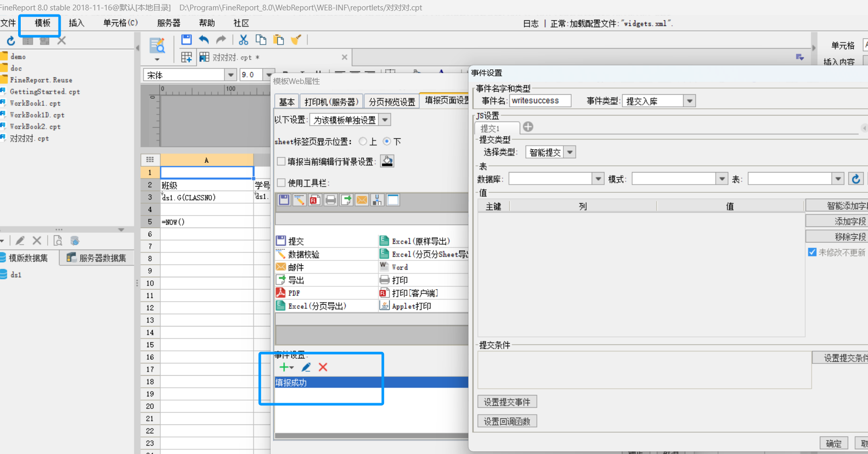
Task: Open the preview icon's dropdown arrow
Action: point(157,60)
